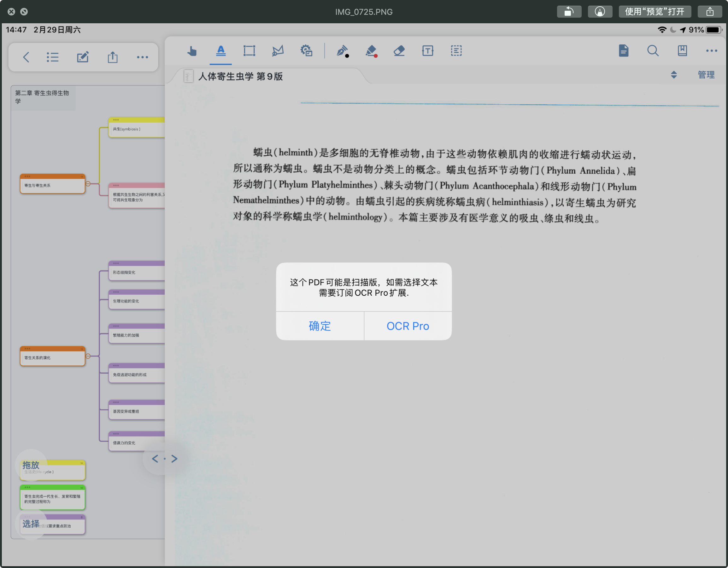Click the rotate icon in title bar

[x=569, y=12]
